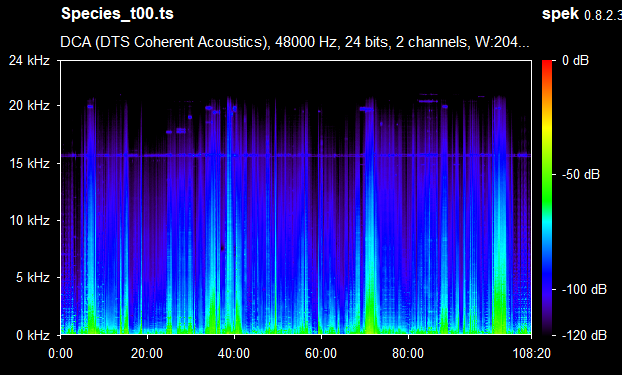This screenshot has width=622, height=375.
Task: Click the 80:00 time axis marker
Action: [x=408, y=353]
